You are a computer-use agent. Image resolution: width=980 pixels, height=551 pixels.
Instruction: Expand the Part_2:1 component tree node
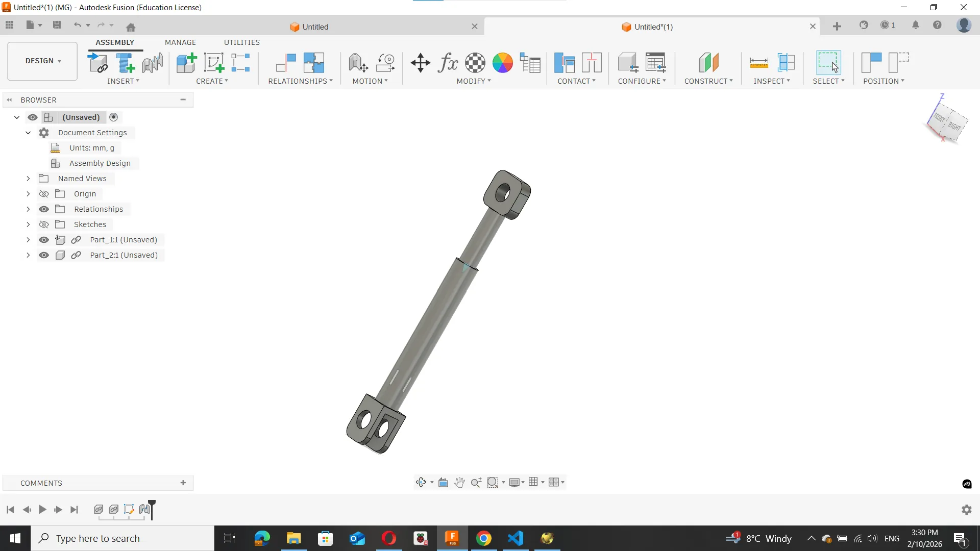(x=28, y=255)
